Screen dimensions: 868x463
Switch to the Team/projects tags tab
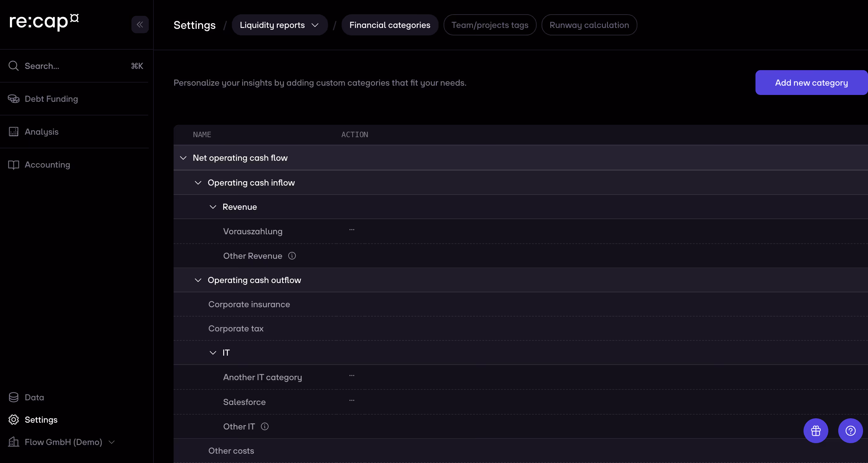[489, 25]
